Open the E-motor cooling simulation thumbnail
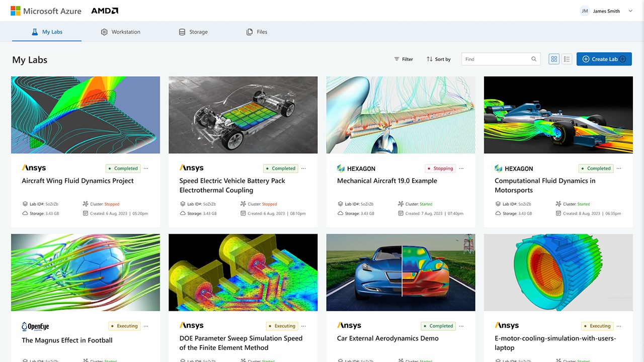The image size is (644, 362). tap(558, 273)
